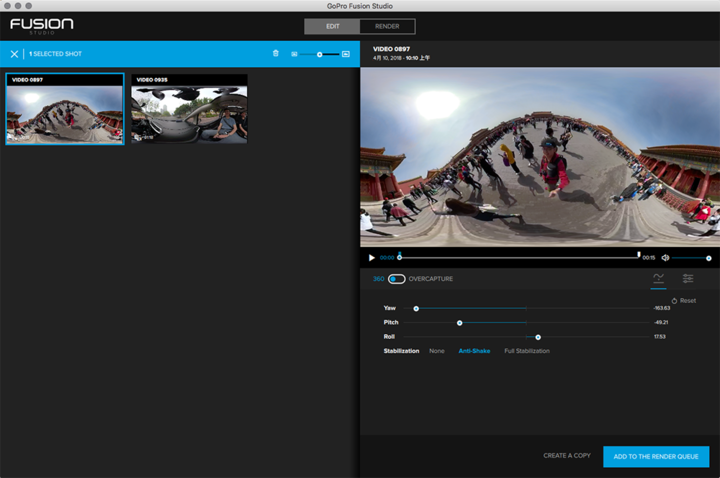720x478 pixels.
Task: Click Add to the Render Queue
Action: click(x=656, y=456)
